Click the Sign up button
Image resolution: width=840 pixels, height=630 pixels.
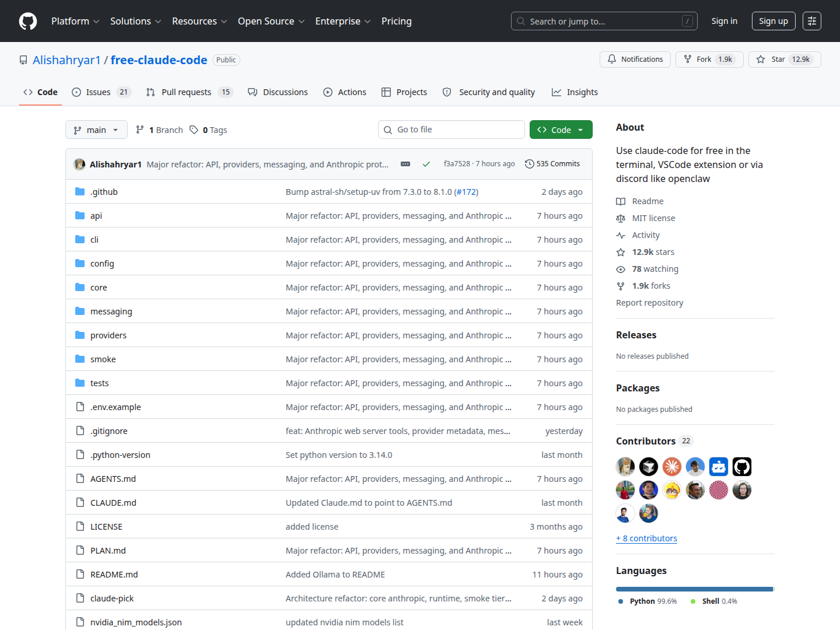[x=773, y=21]
